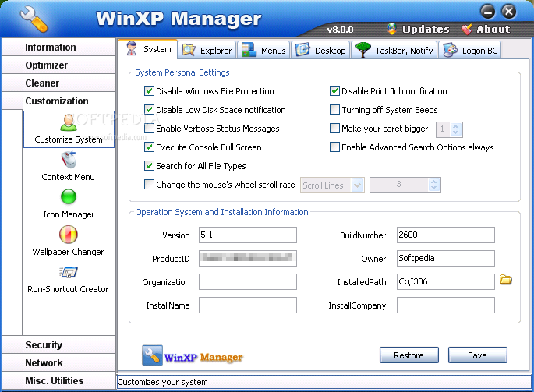Image resolution: width=534 pixels, height=392 pixels.
Task: Switch to the Menus tab
Action: coord(263,50)
